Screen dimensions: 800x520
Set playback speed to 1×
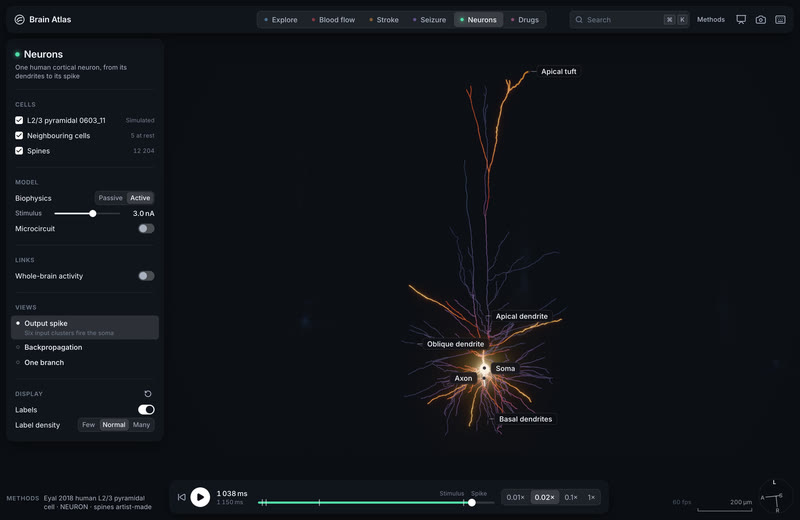(x=591, y=498)
